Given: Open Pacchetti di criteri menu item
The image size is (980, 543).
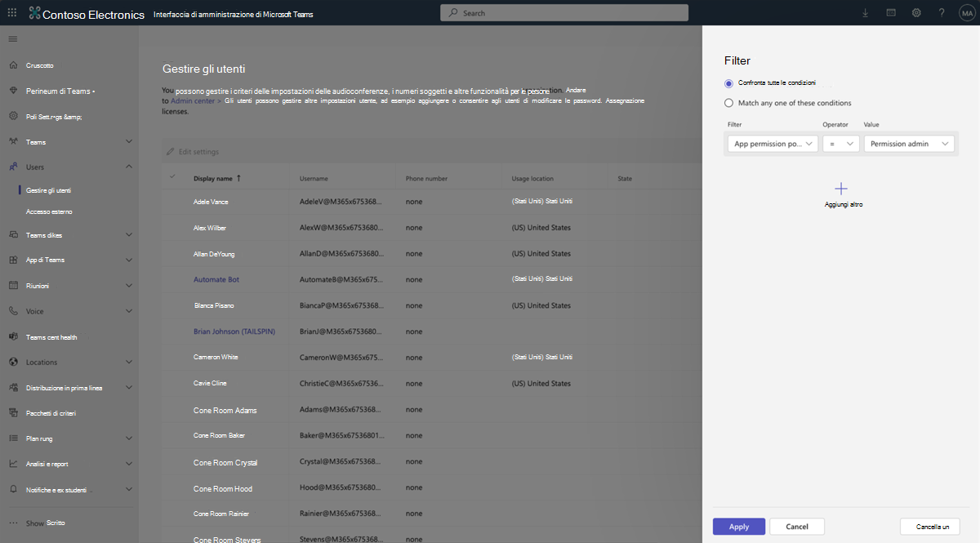Looking at the screenshot, I should pyautogui.click(x=51, y=413).
